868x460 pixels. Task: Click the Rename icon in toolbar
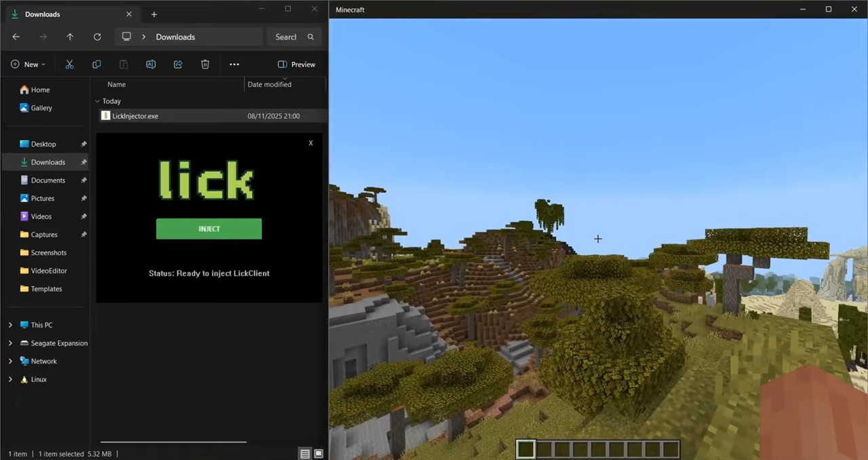coord(151,64)
